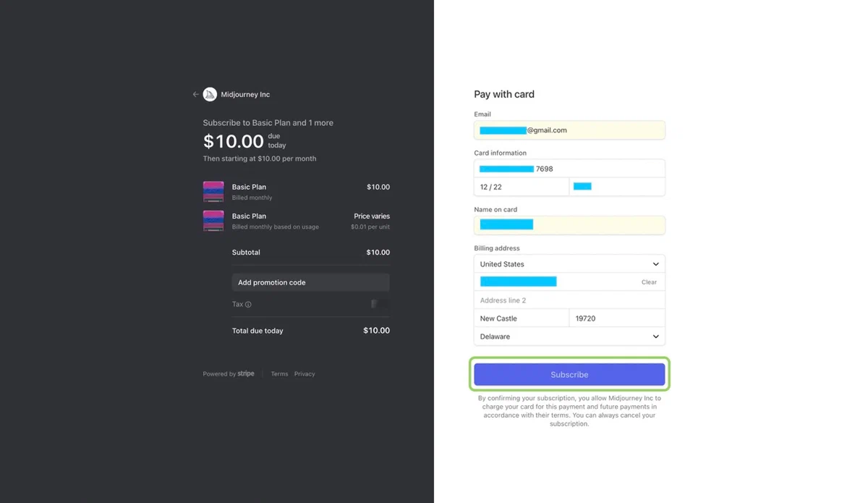The width and height of the screenshot is (868, 503).
Task: Click the metered Basic Plan product thumbnail
Action: pyautogui.click(x=213, y=221)
